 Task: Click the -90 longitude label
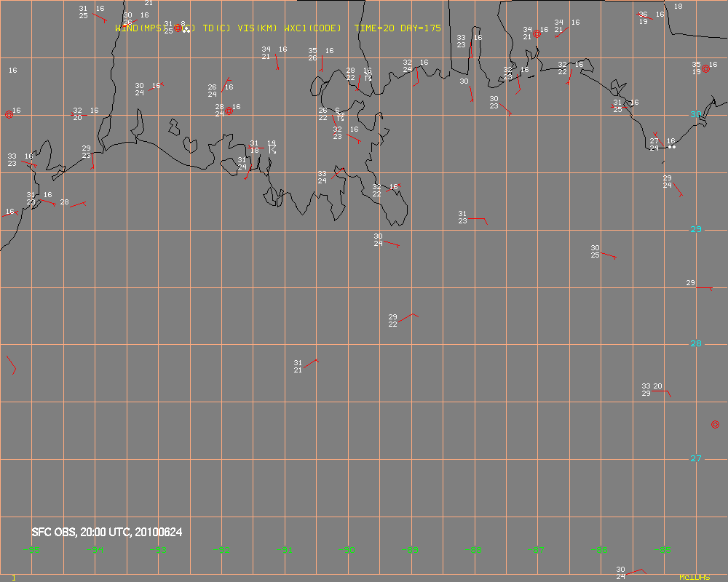coord(347,550)
